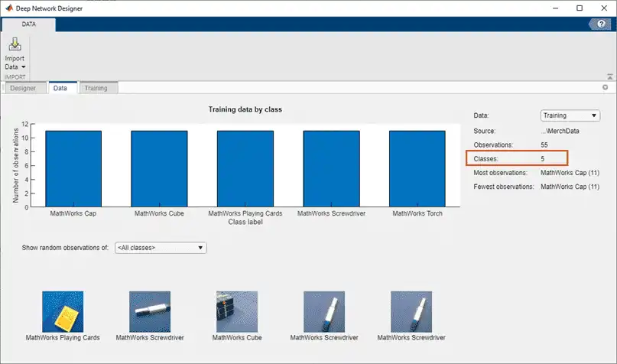Open the help question mark icon
Viewport: 617px width, 364px height.
click(601, 24)
